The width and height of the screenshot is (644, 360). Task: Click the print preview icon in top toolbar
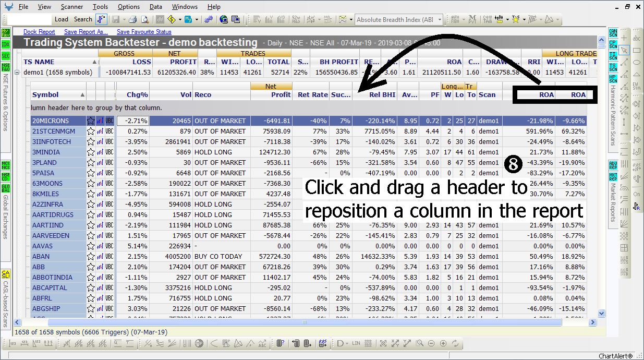pos(144,19)
